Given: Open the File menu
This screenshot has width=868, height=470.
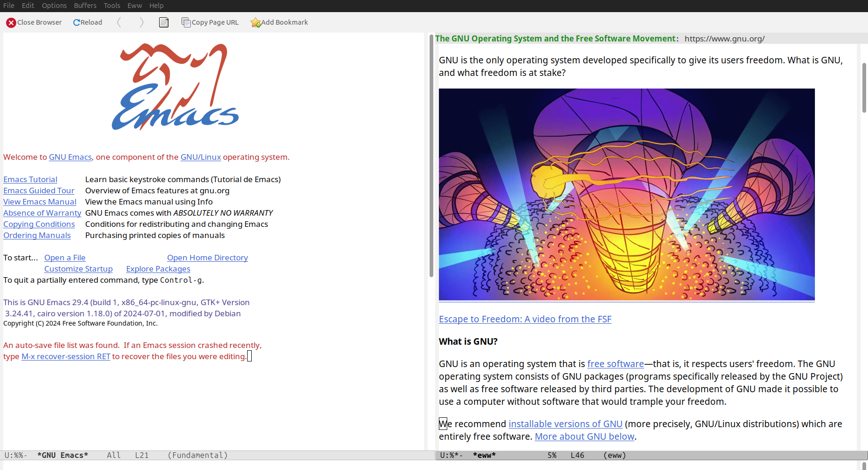Looking at the screenshot, I should point(9,6).
